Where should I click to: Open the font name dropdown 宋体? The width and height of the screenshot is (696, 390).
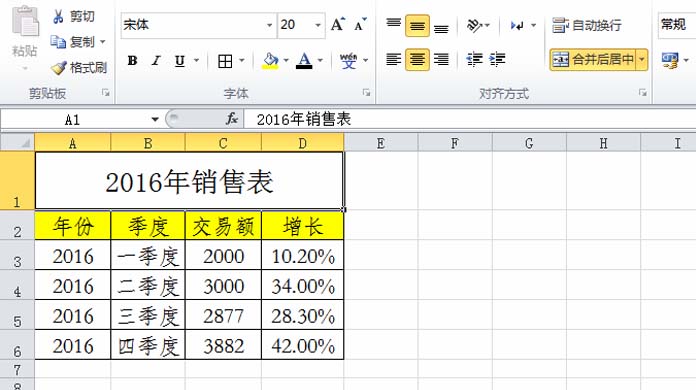269,25
